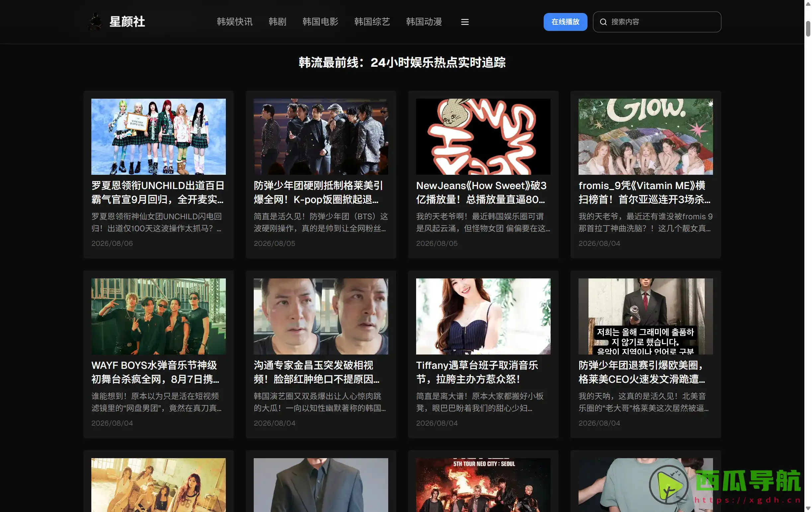Click the 在线播放 button
The height and width of the screenshot is (512, 812).
tap(565, 22)
